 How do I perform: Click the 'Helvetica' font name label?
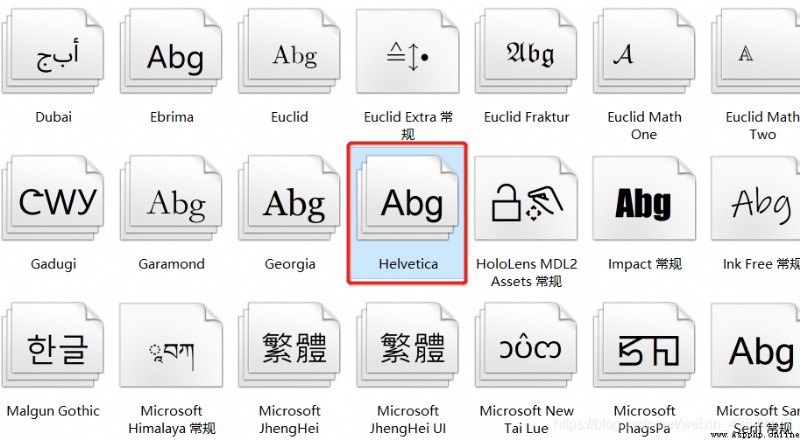408,264
